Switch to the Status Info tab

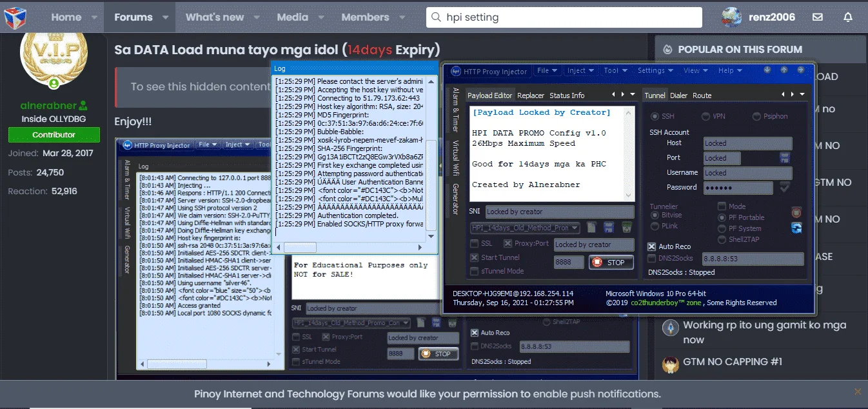pos(567,95)
